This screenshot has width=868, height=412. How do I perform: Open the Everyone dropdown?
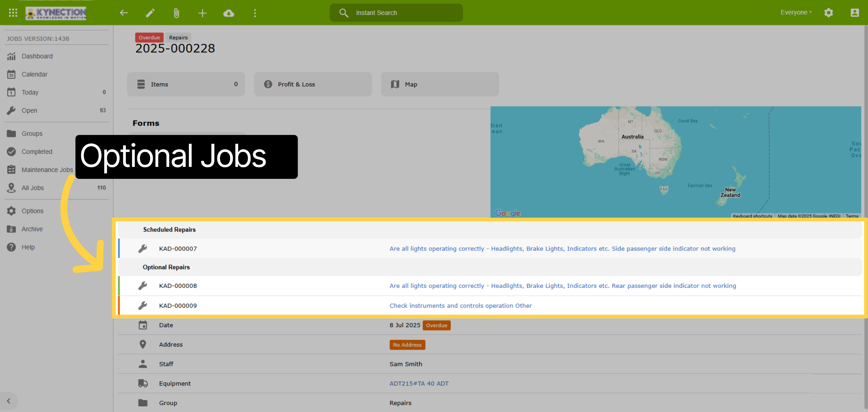pyautogui.click(x=796, y=12)
